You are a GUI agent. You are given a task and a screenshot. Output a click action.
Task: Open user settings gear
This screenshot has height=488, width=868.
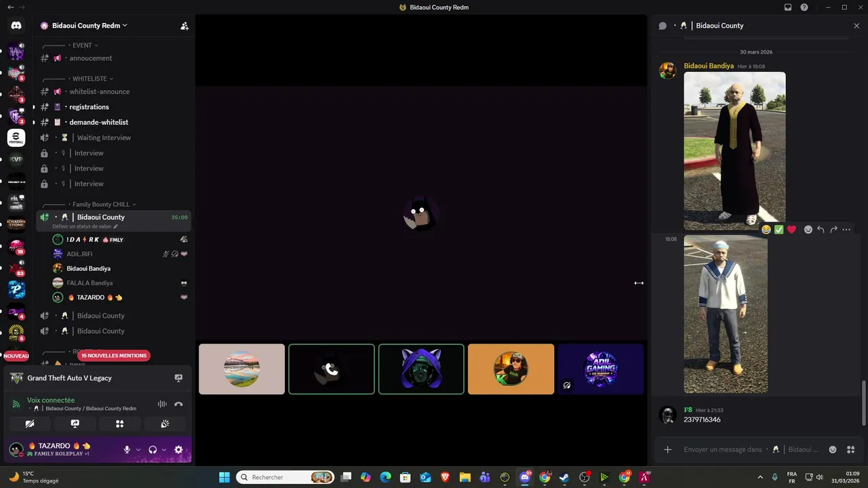(x=178, y=449)
